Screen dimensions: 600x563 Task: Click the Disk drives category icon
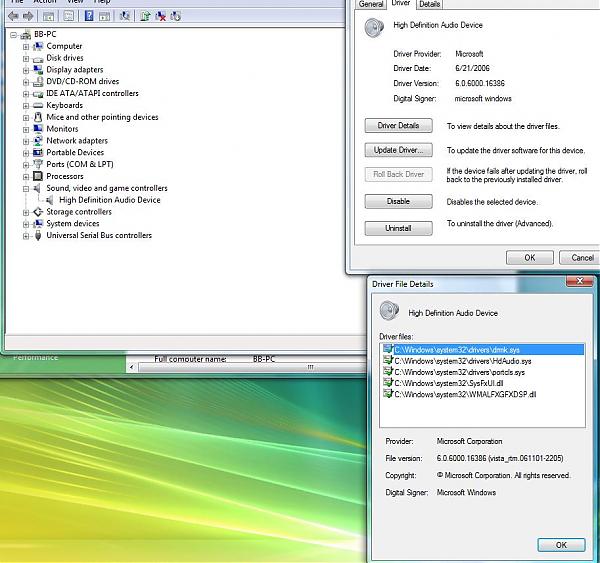[x=38, y=59]
